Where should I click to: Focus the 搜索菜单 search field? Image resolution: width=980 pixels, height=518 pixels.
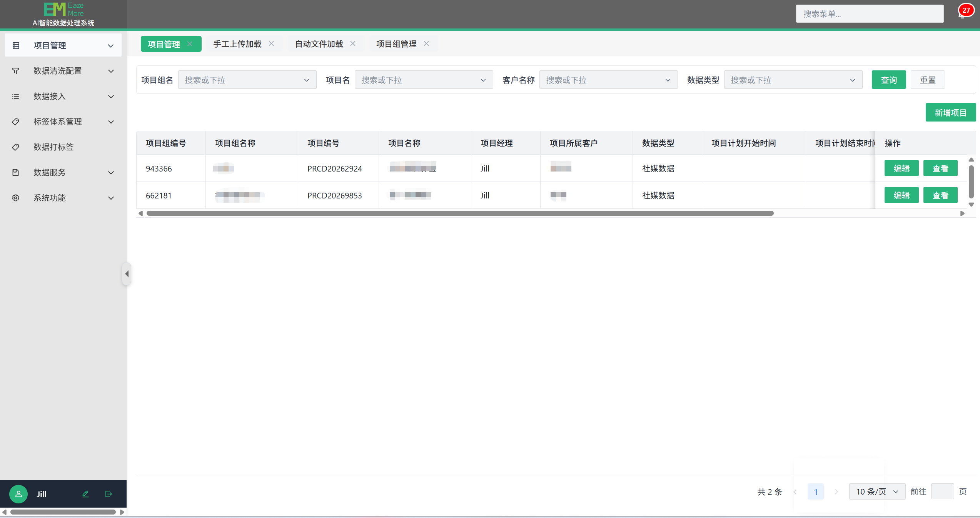[870, 14]
